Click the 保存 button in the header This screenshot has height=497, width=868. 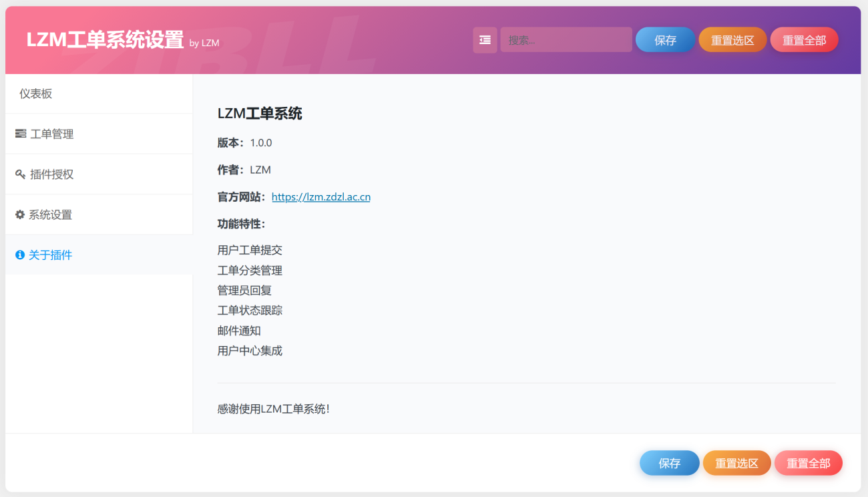664,39
